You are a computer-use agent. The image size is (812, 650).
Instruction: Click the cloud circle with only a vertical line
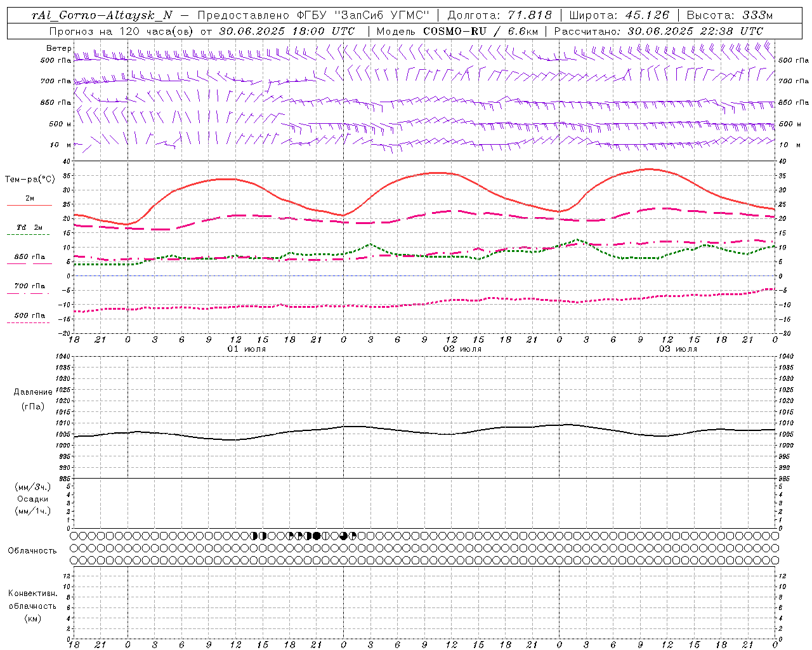point(325,536)
